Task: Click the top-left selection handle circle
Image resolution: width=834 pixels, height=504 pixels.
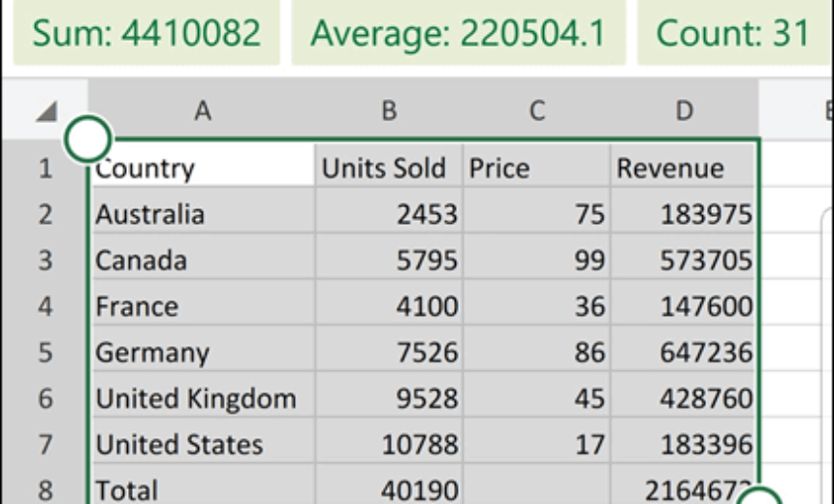Action: [x=88, y=140]
